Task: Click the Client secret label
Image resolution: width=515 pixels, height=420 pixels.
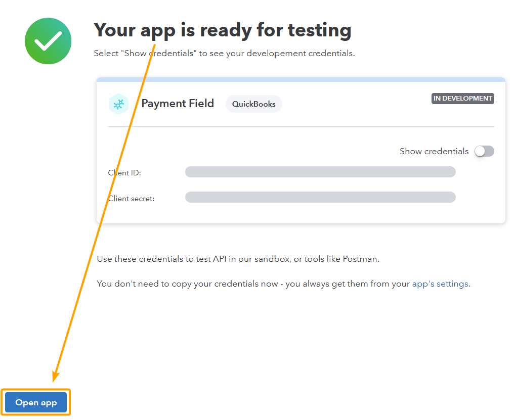Action: (131, 198)
